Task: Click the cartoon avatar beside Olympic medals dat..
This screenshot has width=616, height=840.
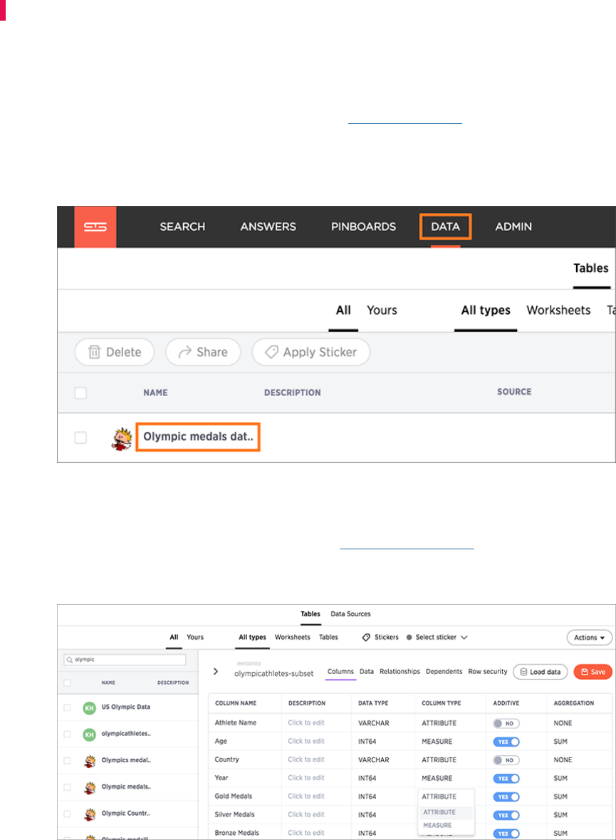Action: pos(122,438)
